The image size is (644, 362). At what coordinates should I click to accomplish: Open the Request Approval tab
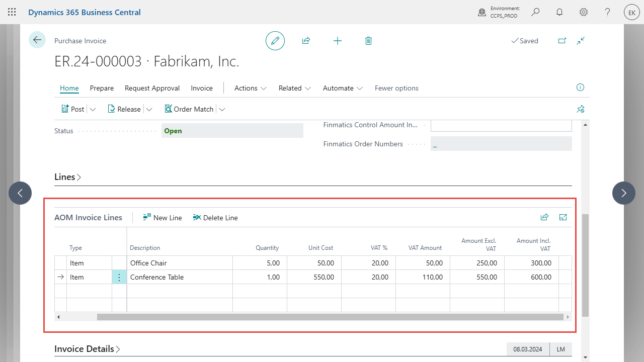click(152, 88)
